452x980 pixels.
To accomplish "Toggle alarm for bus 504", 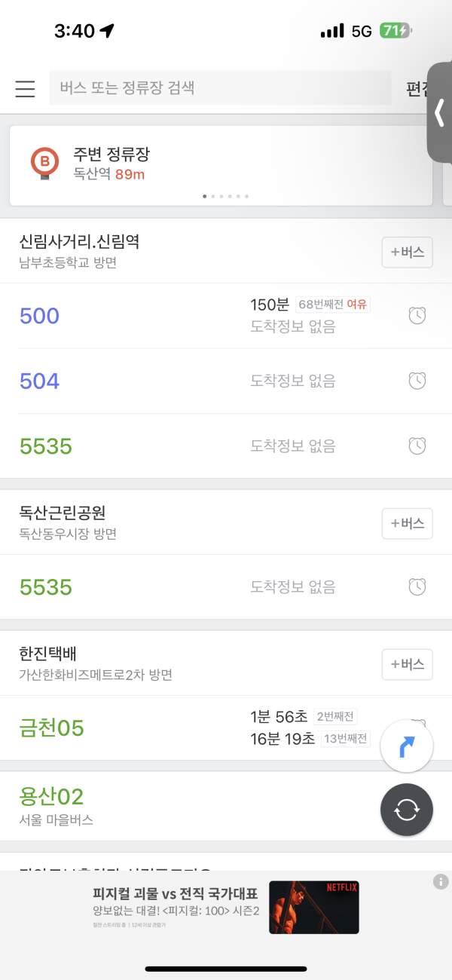I will [x=417, y=381].
